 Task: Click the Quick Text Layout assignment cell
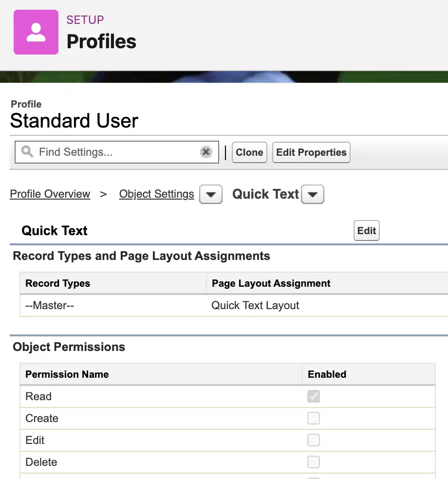[255, 306]
